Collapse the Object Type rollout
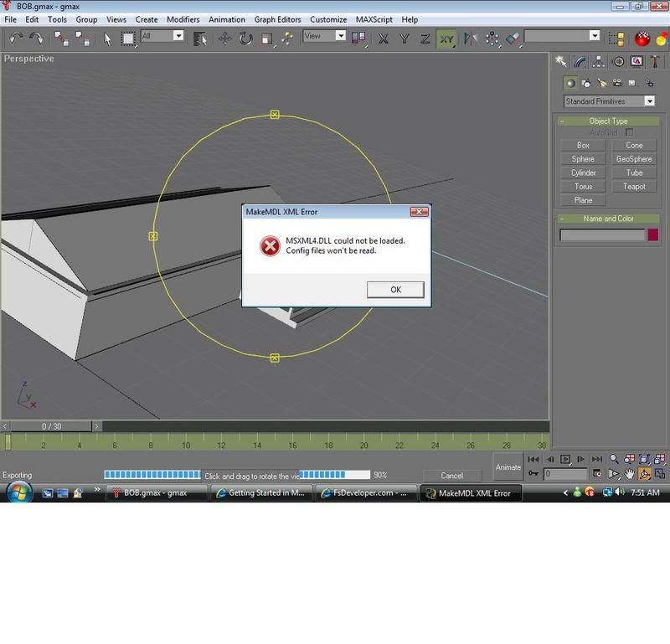The height and width of the screenshot is (644, 670). pos(608,121)
